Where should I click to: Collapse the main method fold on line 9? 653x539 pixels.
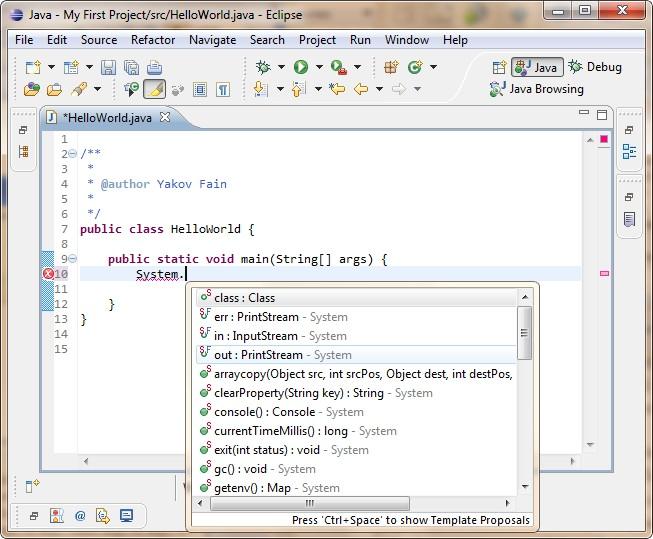72,259
